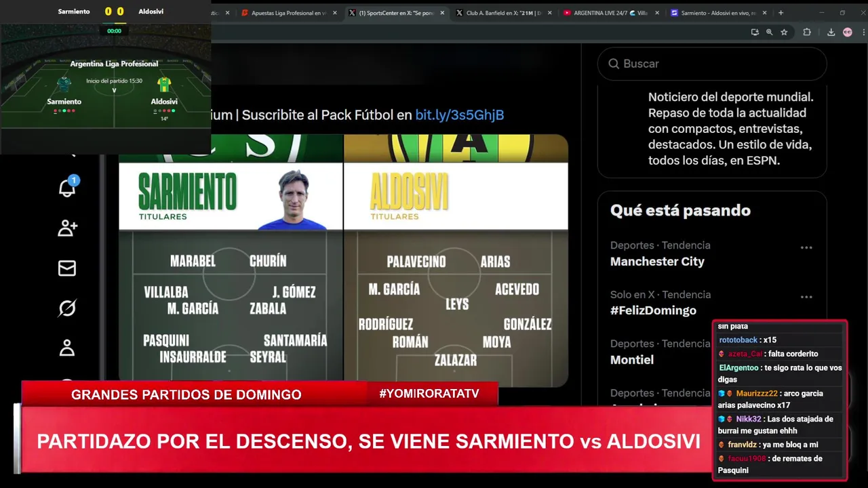The height and width of the screenshot is (488, 868).
Task: Open X direct messages envelope icon
Action: coord(67,268)
